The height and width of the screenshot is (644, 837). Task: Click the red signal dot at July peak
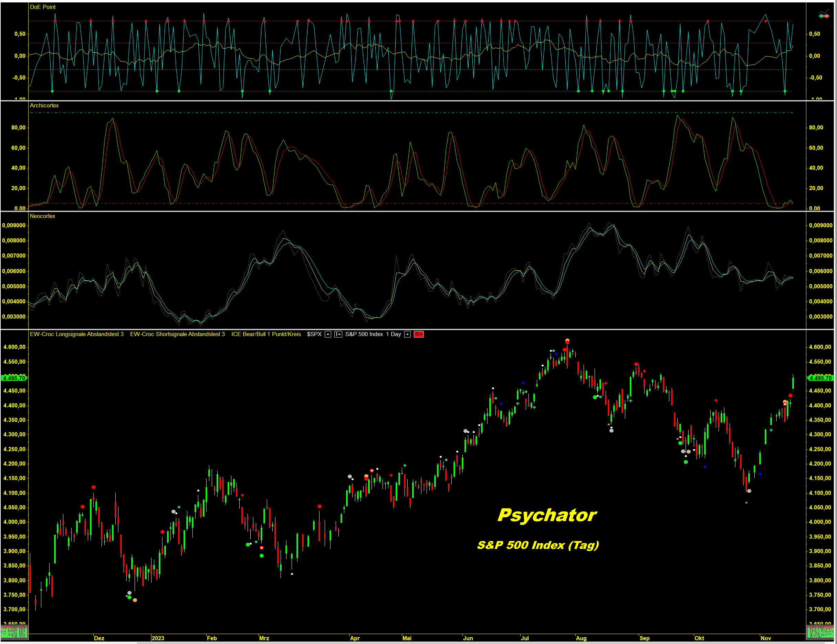click(567, 342)
